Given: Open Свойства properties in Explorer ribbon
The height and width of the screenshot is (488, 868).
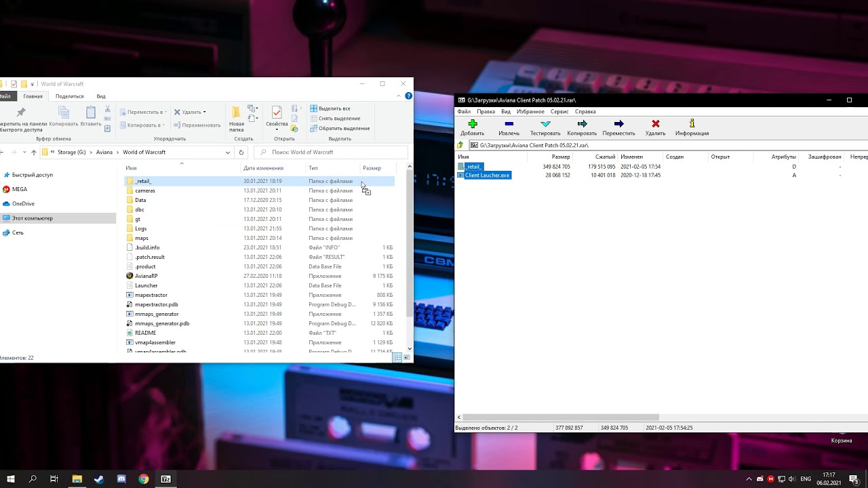Looking at the screenshot, I should pos(277,117).
